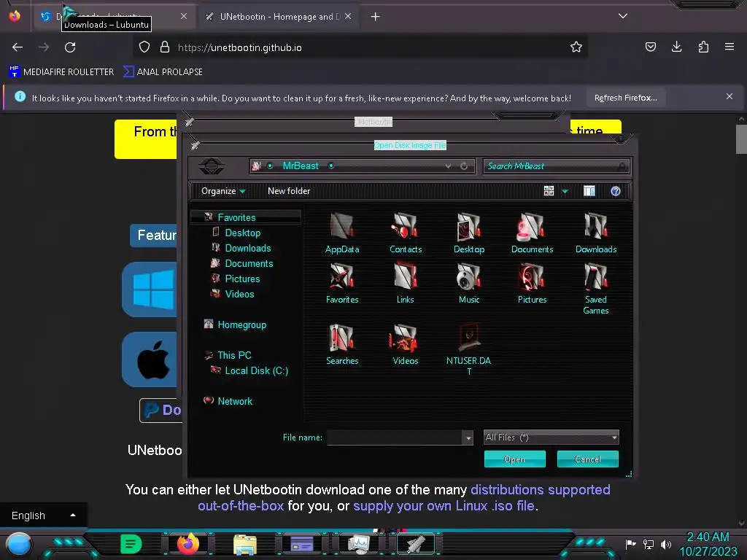Click the Start orb button
This screenshot has width=747, height=560.
pos(19,544)
